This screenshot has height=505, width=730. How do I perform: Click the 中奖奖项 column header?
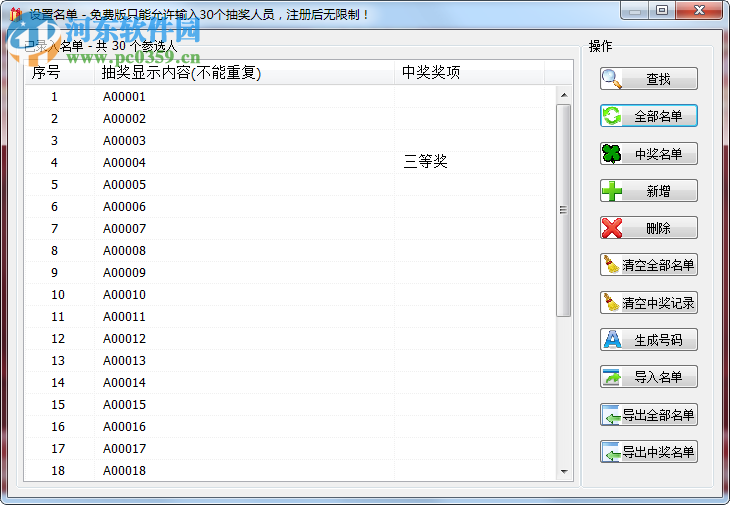[469, 73]
